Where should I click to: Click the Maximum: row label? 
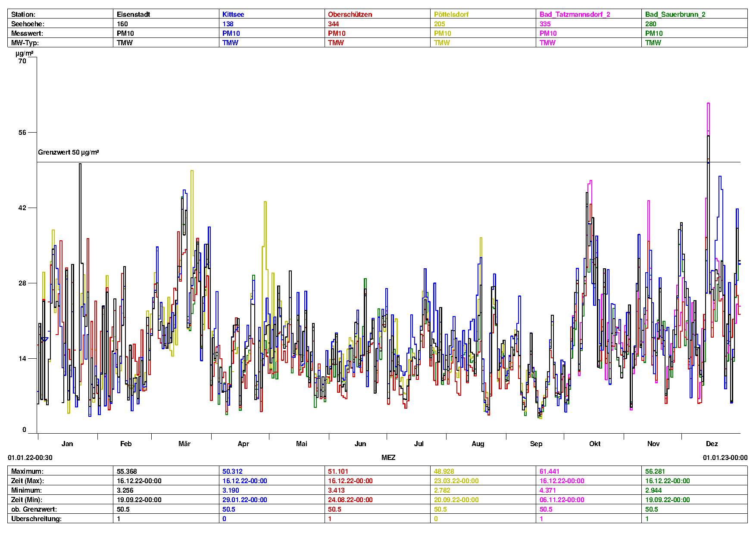click(27, 471)
